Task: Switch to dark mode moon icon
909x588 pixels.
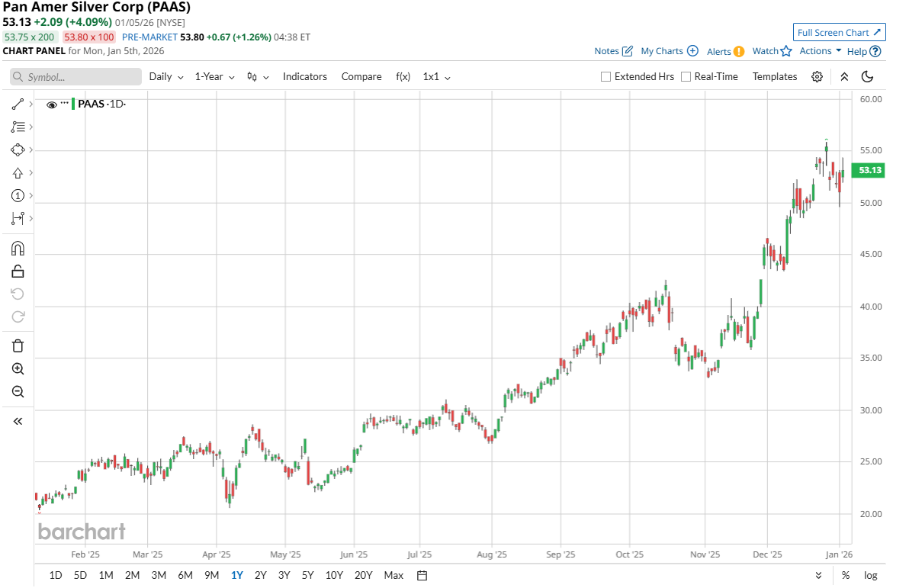Action: point(867,77)
